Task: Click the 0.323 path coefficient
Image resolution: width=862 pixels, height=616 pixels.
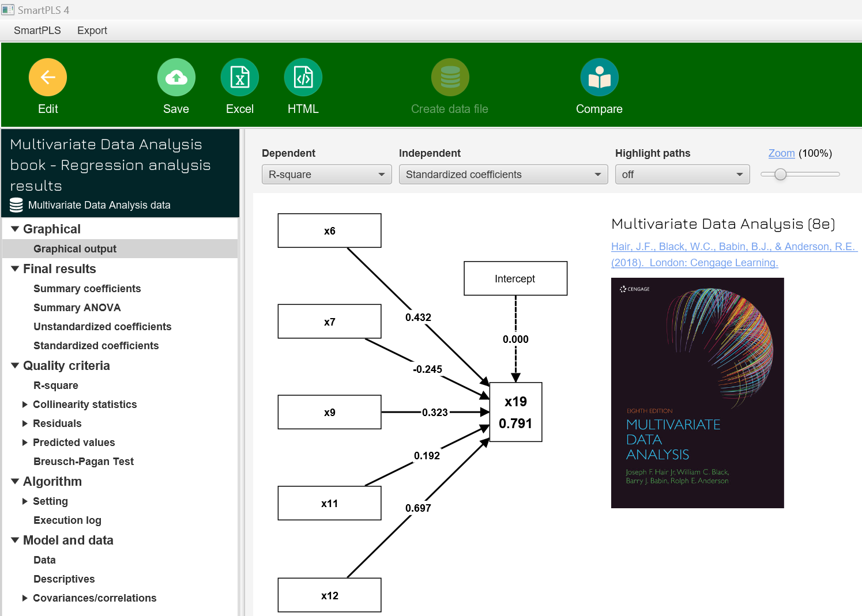Action: (435, 413)
